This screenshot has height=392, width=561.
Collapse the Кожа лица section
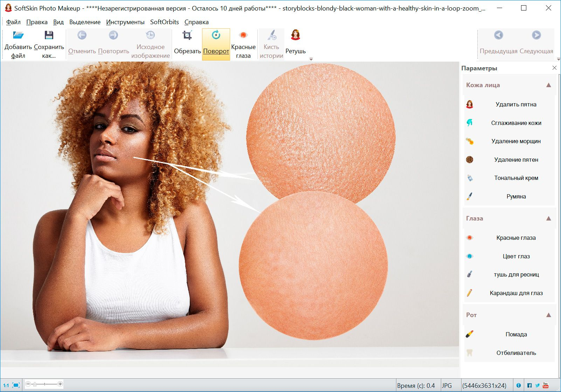pyautogui.click(x=549, y=85)
